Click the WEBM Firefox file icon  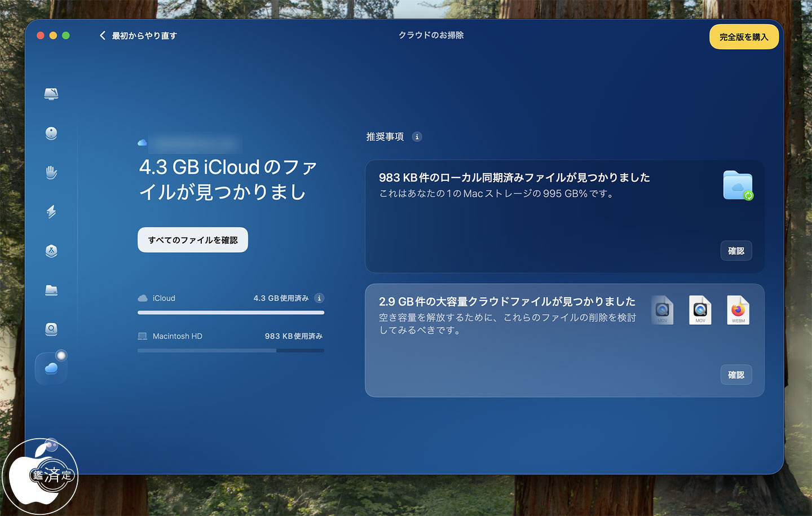pyautogui.click(x=738, y=310)
